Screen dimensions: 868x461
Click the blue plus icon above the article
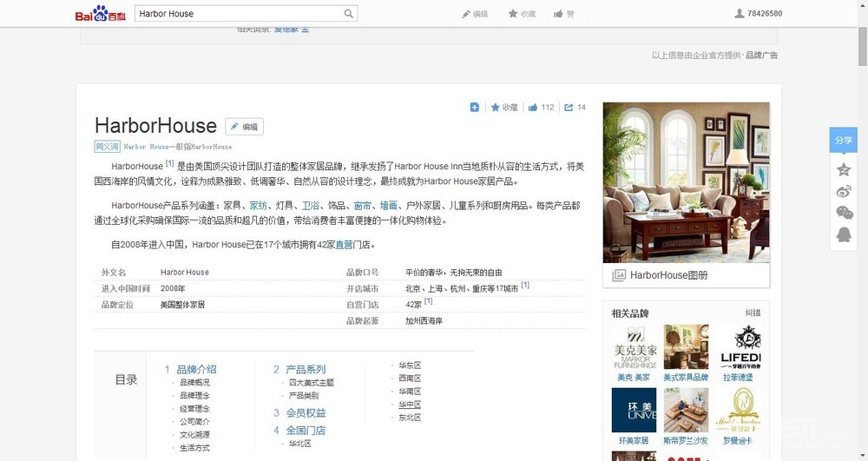click(x=475, y=108)
